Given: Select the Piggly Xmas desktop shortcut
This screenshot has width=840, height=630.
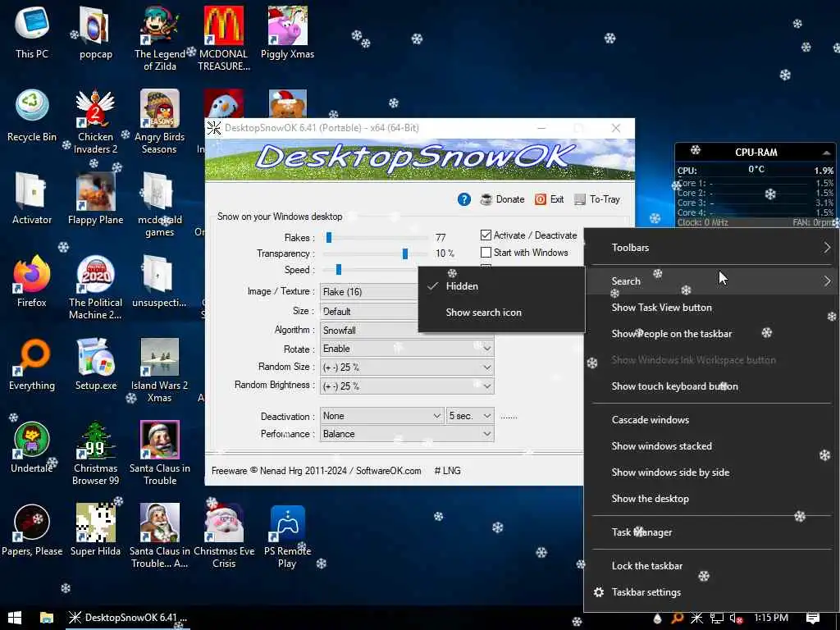Looking at the screenshot, I should coord(287,33).
